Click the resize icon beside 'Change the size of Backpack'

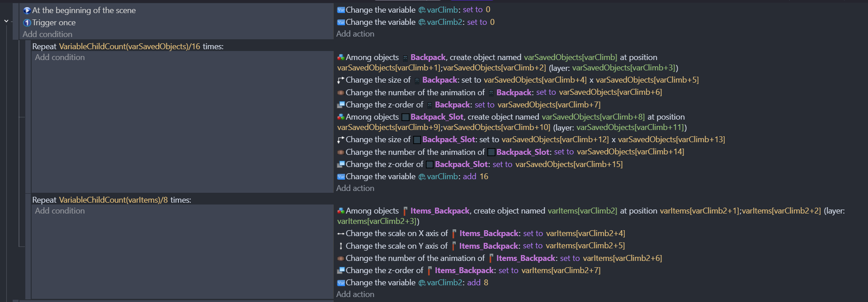341,80
